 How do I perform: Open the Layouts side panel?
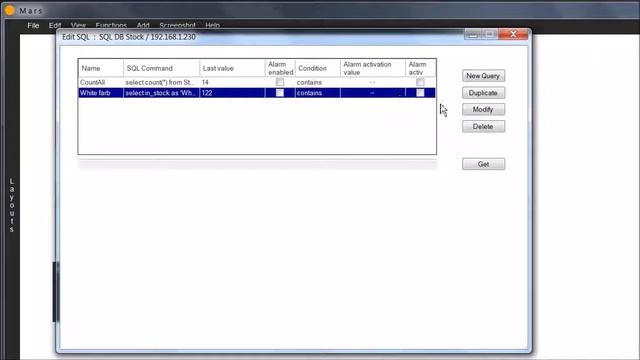pos(12,205)
